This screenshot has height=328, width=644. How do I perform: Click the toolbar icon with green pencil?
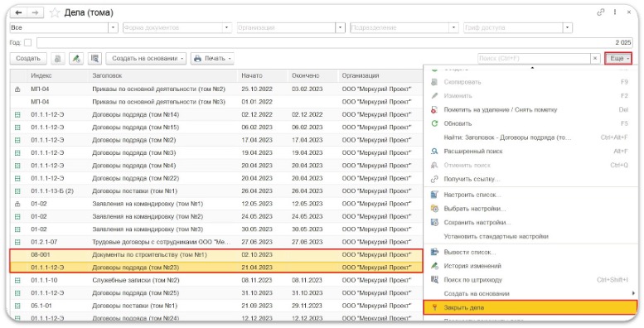[76, 59]
